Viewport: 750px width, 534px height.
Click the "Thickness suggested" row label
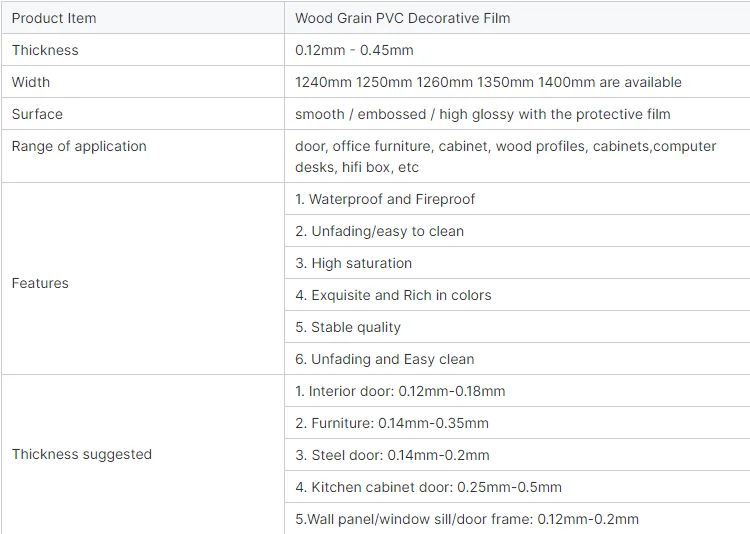[x=82, y=454]
